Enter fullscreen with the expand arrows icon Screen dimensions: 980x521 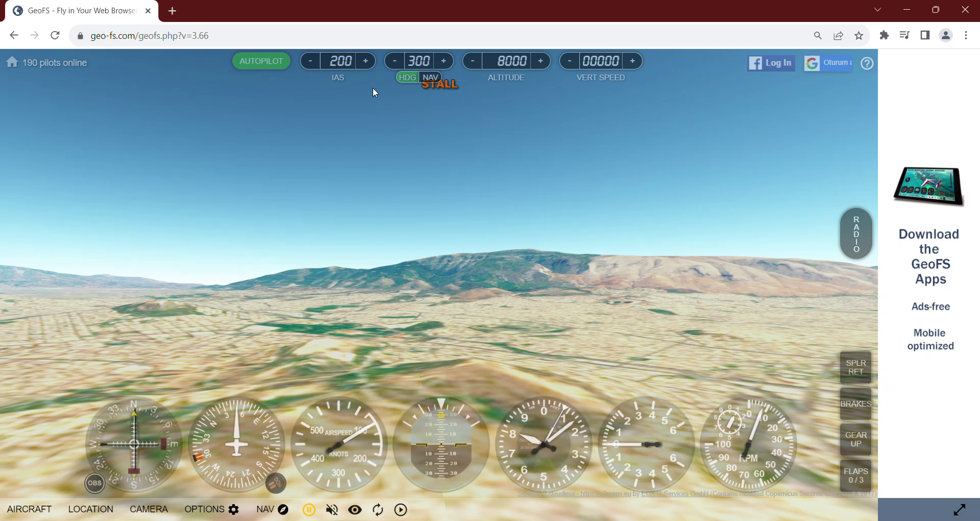959,509
